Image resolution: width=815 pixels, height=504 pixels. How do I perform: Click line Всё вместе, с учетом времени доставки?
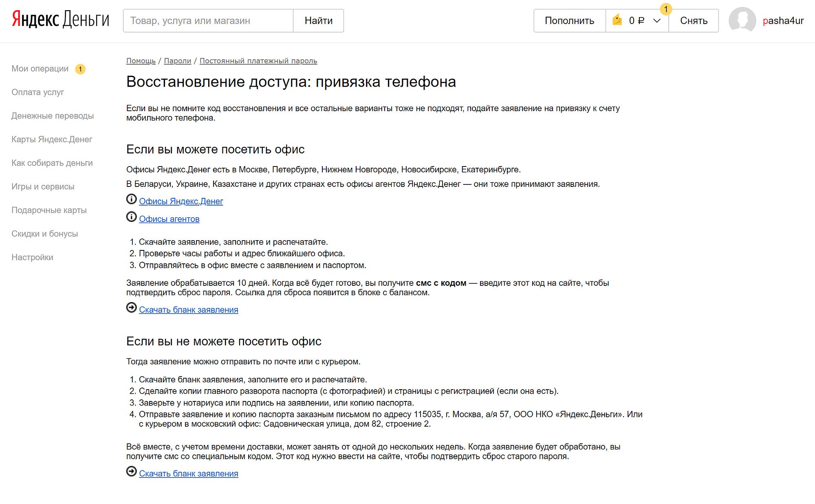(373, 451)
